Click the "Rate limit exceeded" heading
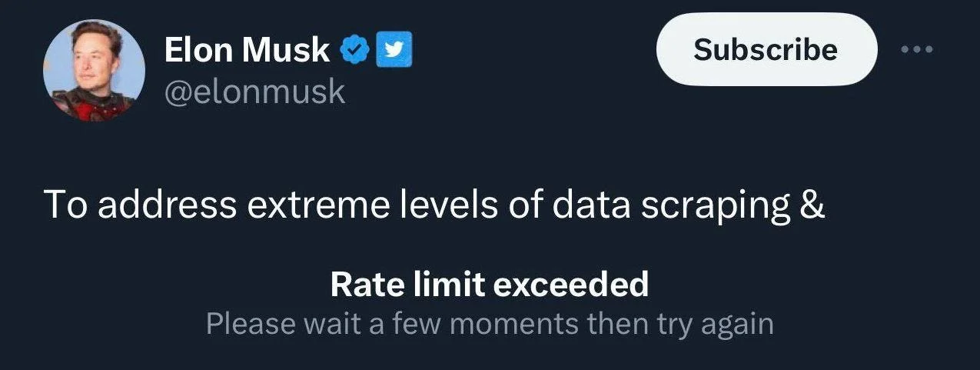Screen dimensions: 980x370 [x=489, y=285]
